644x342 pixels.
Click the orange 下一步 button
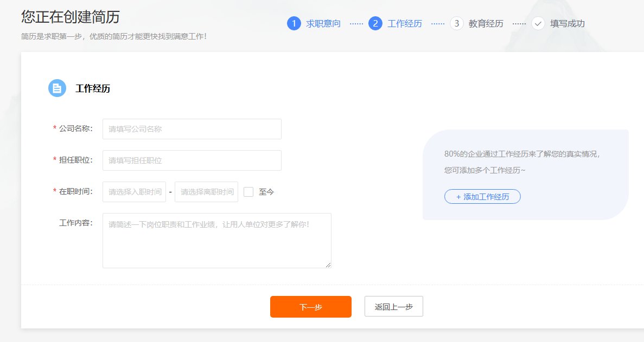click(310, 306)
